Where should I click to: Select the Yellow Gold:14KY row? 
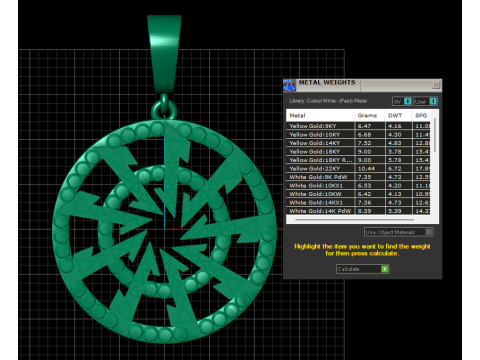click(x=358, y=143)
